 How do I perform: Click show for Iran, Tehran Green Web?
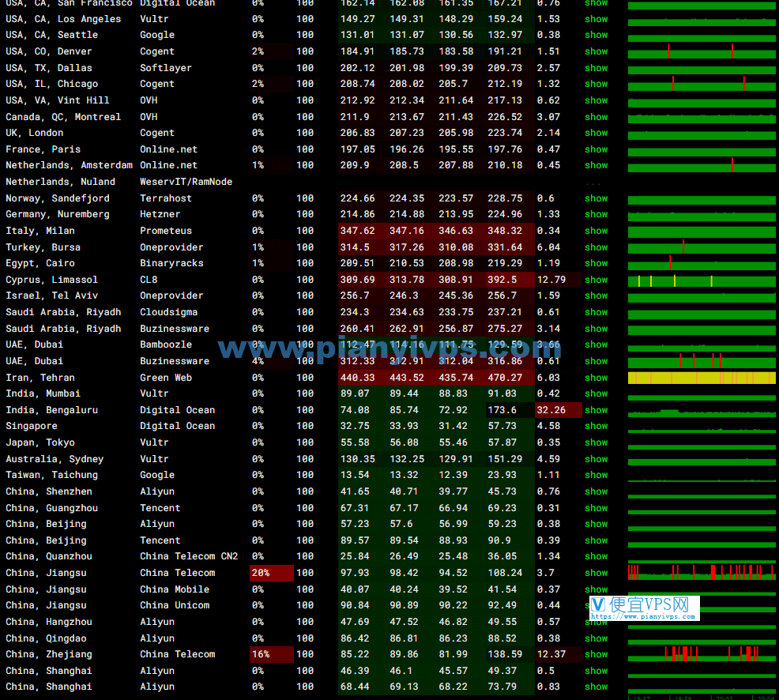coord(596,378)
